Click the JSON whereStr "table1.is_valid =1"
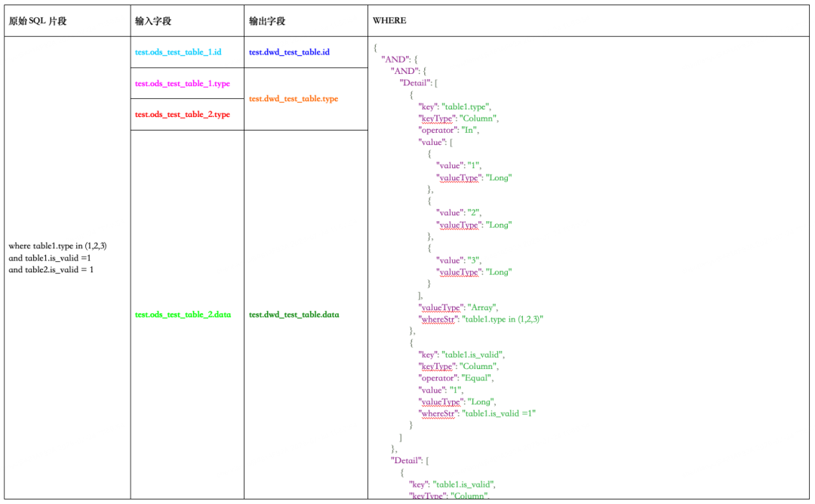Viewport: 815px width, 504px height. tap(477, 413)
